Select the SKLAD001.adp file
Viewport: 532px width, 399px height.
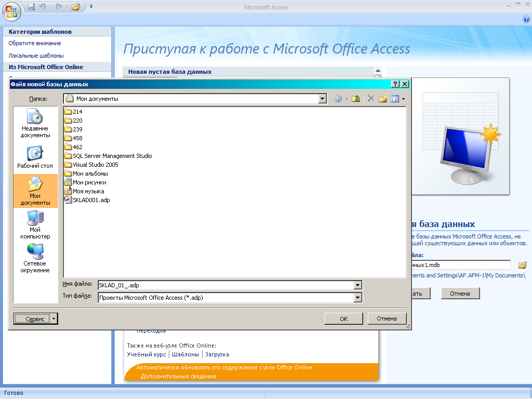[x=87, y=200]
